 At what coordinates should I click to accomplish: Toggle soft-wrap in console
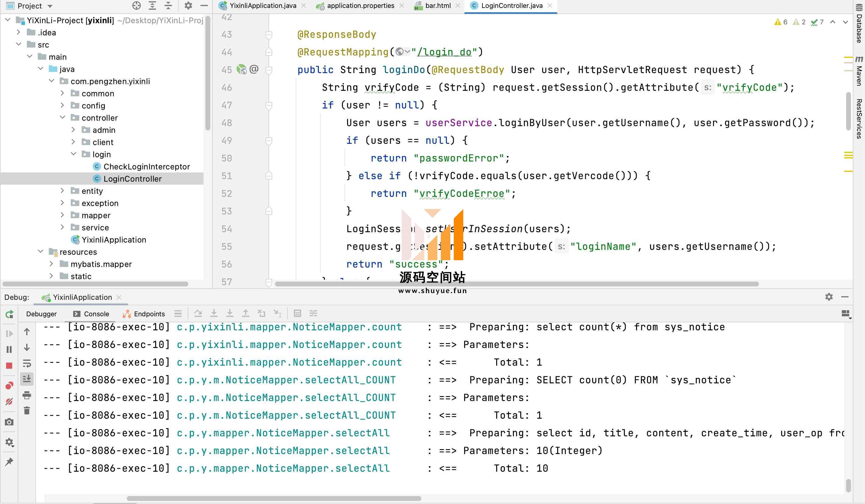tap(27, 363)
